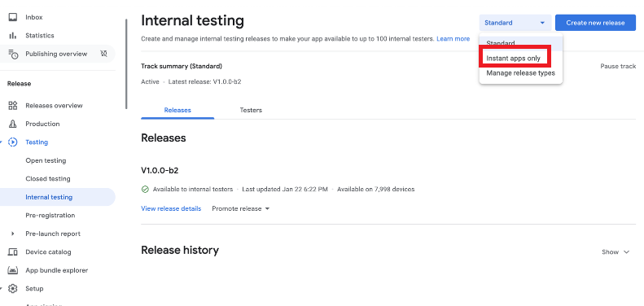Click the Statistics bar chart icon
The height and width of the screenshot is (306, 644).
pyautogui.click(x=13, y=35)
